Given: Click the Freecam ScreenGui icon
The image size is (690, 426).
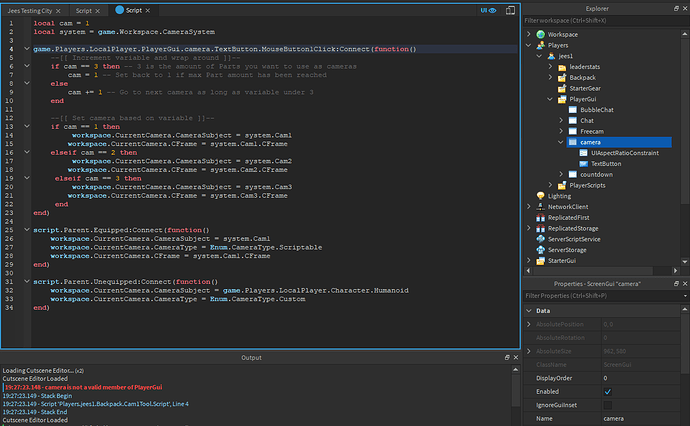Looking at the screenshot, I should click(x=573, y=131).
